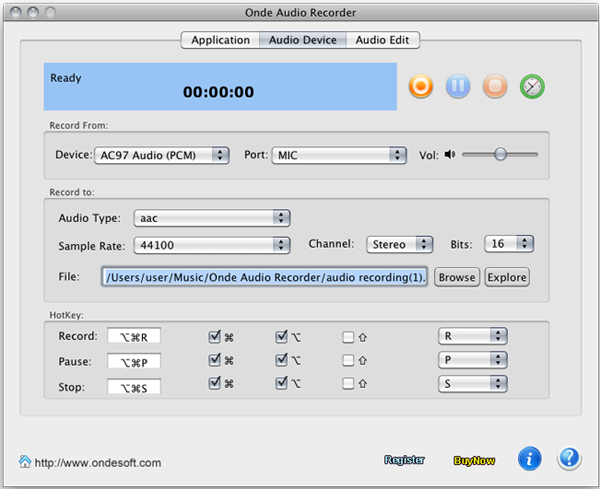Click the green timer schedule icon
600x489 pixels.
[533, 87]
